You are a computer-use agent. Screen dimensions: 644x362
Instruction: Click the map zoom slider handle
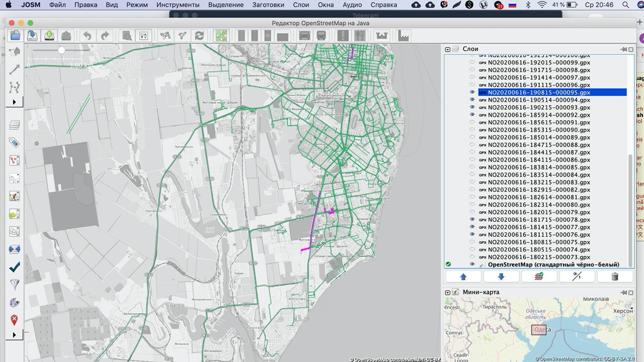61,50
